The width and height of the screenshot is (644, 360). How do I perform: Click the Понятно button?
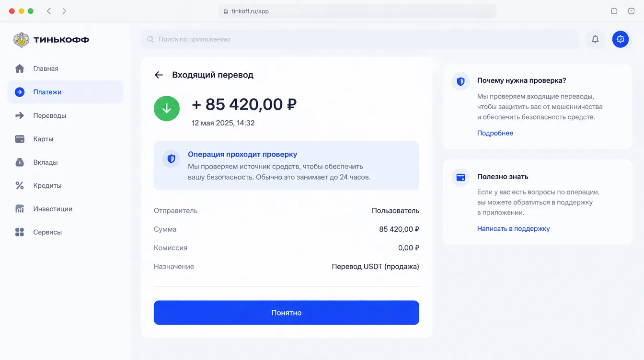[287, 313]
